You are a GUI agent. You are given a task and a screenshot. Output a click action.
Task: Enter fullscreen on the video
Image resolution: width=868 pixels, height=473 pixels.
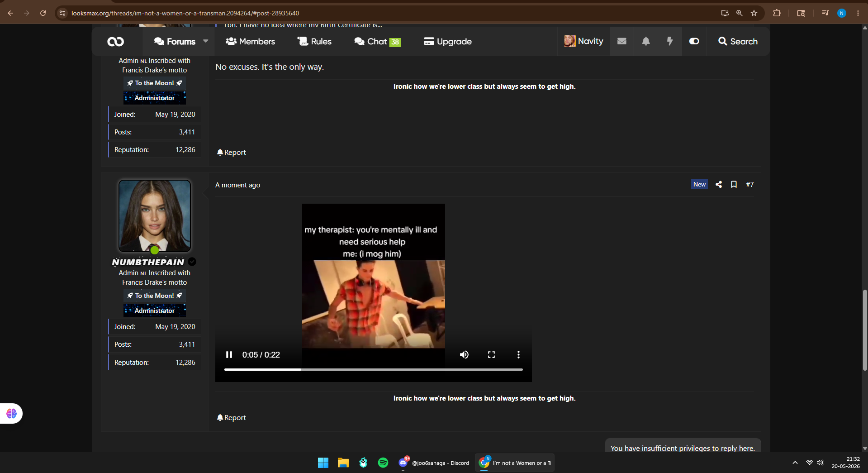point(491,354)
